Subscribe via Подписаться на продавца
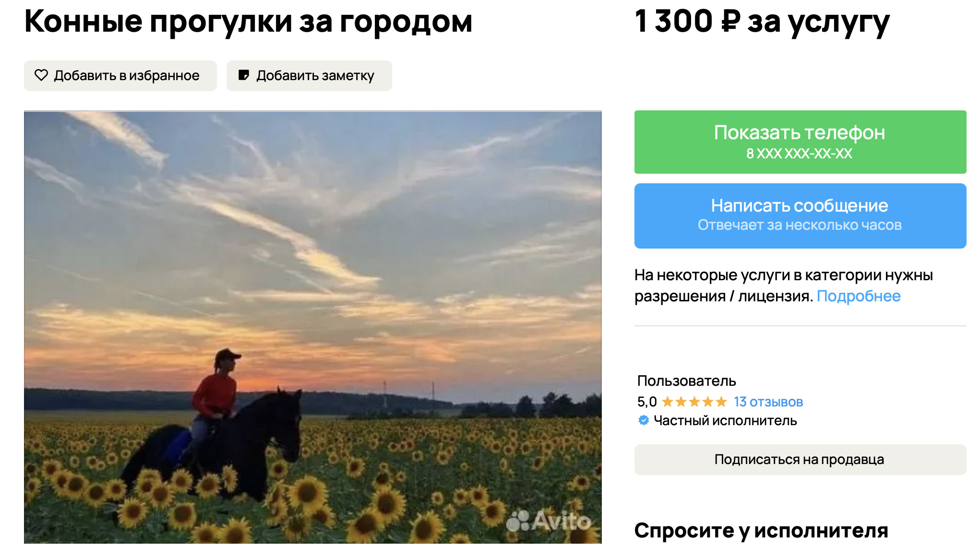This screenshot has width=980, height=548. (x=800, y=460)
